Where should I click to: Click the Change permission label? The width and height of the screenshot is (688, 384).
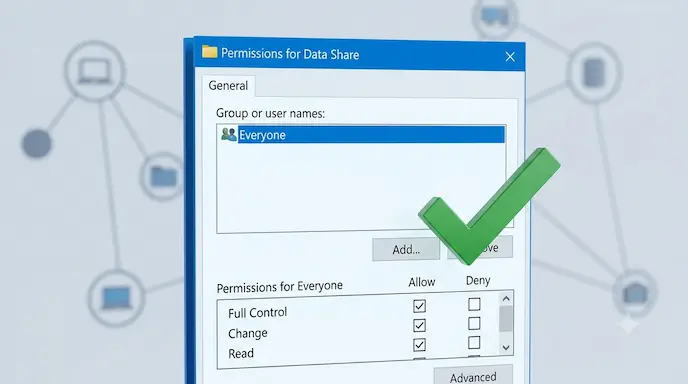247,334
